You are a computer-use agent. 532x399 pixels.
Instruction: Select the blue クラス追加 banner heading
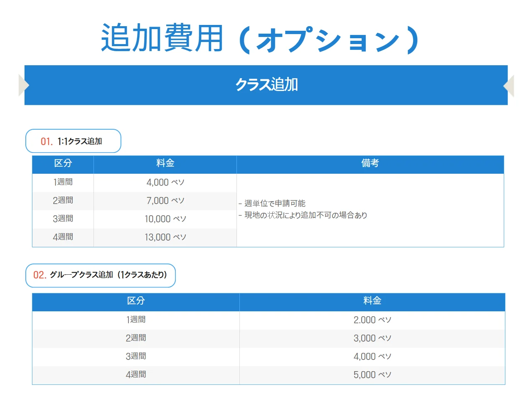(266, 85)
